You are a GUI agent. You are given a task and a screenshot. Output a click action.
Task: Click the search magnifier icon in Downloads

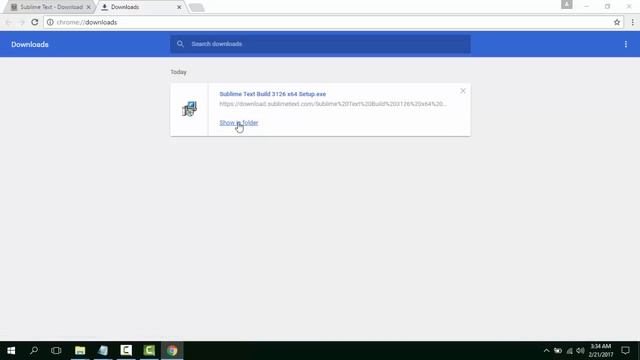pyautogui.click(x=180, y=44)
